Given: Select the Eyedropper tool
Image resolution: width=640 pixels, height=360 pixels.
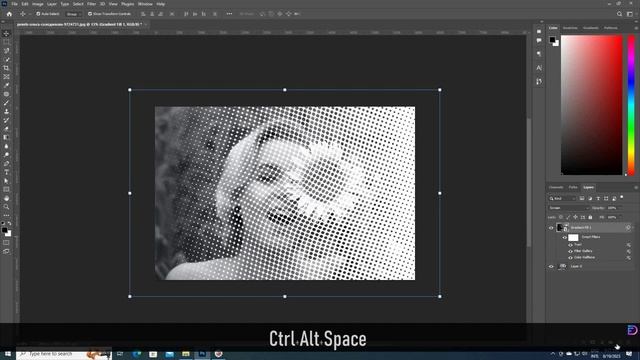Looking at the screenshot, I should tap(6, 85).
